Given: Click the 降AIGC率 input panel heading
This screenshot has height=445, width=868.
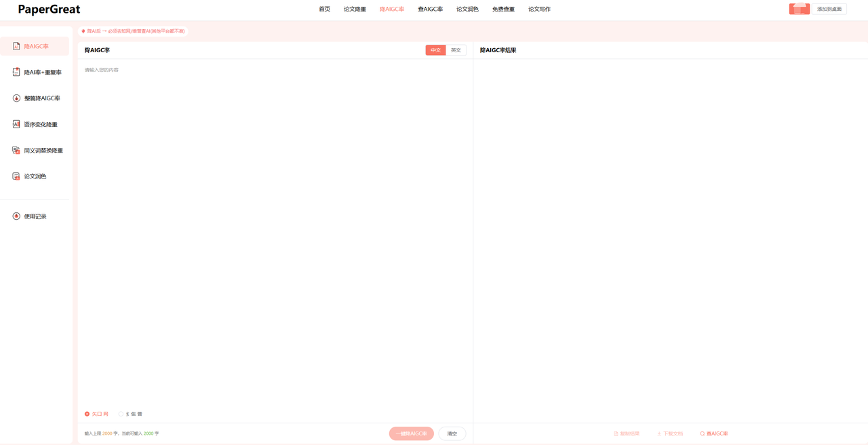Looking at the screenshot, I should (x=97, y=50).
